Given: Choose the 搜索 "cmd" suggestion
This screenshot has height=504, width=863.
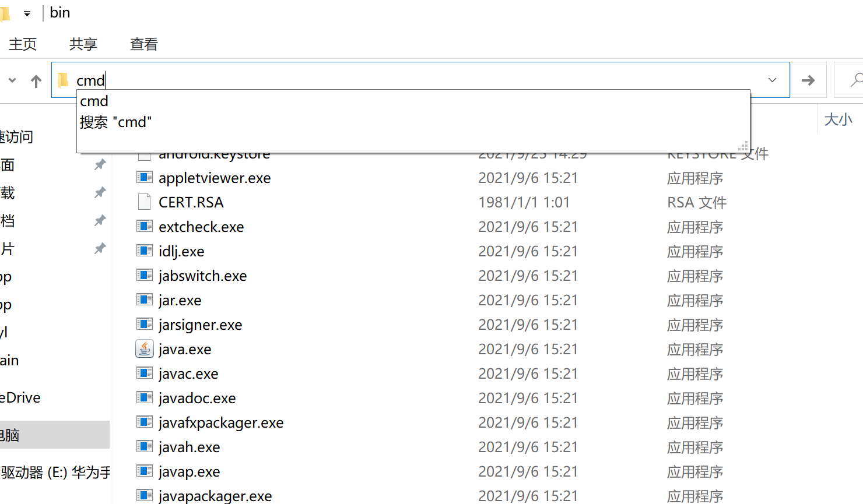Looking at the screenshot, I should [x=115, y=122].
